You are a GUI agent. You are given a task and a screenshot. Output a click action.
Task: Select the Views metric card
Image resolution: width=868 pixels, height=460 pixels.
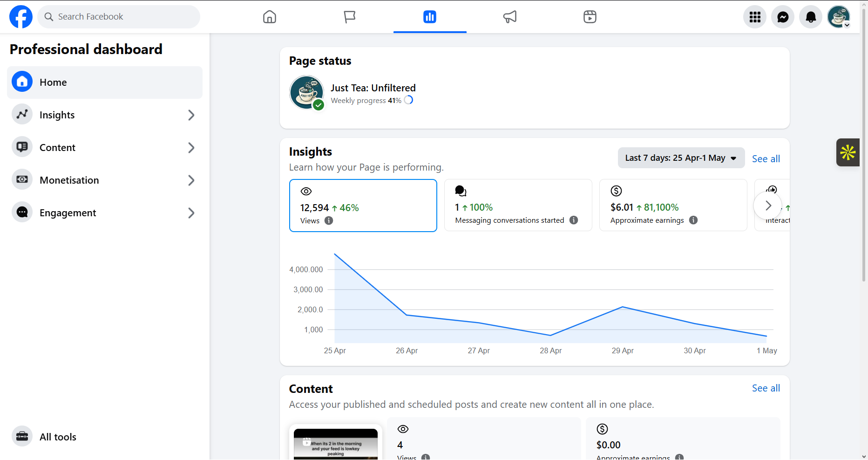(363, 206)
